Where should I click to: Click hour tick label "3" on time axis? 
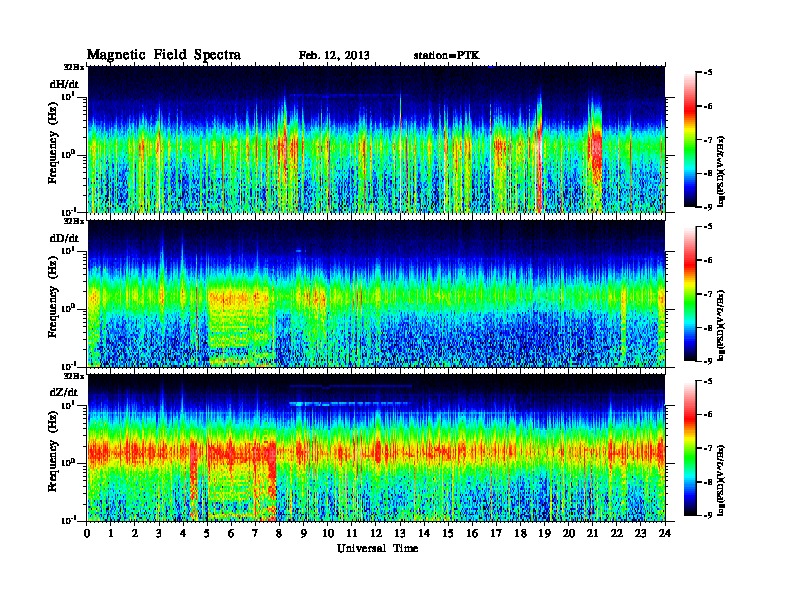click(x=159, y=534)
